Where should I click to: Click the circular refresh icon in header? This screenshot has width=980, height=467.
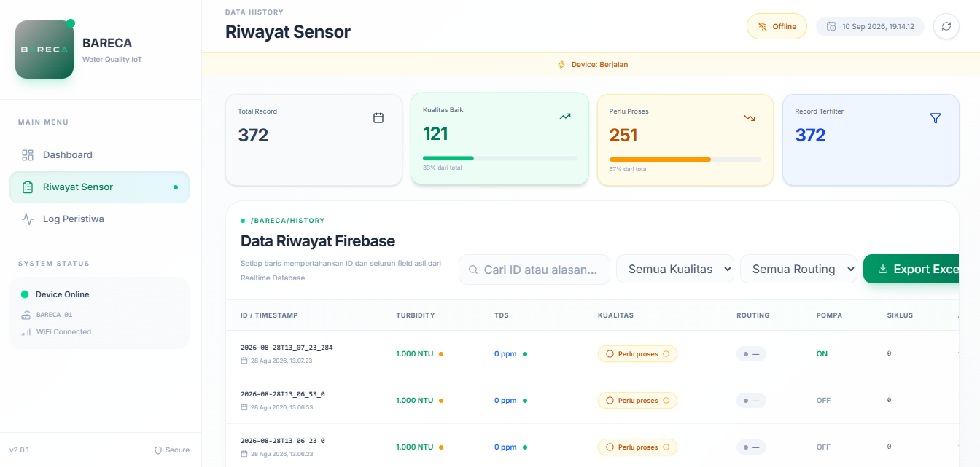coord(946,26)
